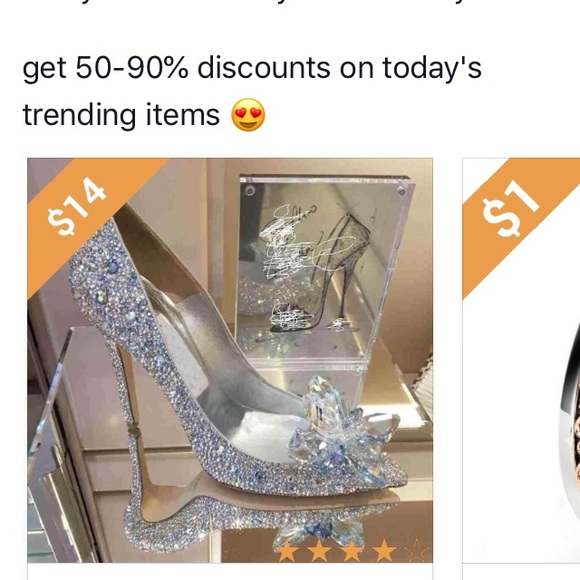580x580 pixels.
Task: Select the third filled rating star
Action: pyautogui.click(x=352, y=550)
